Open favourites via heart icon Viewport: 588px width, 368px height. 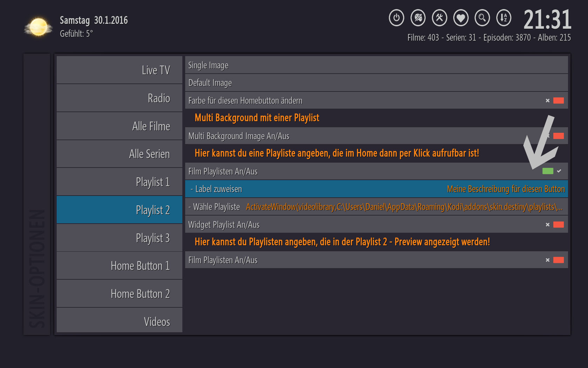click(461, 18)
